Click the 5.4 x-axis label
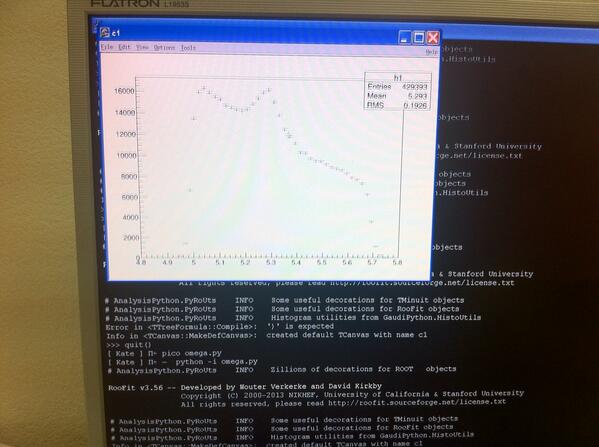The height and width of the screenshot is (447, 599). coord(296,262)
